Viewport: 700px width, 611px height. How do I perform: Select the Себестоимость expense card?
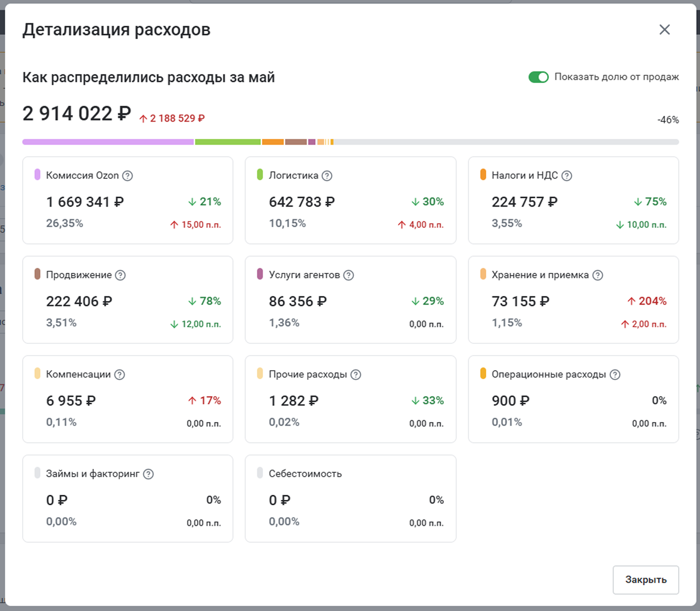point(350,498)
